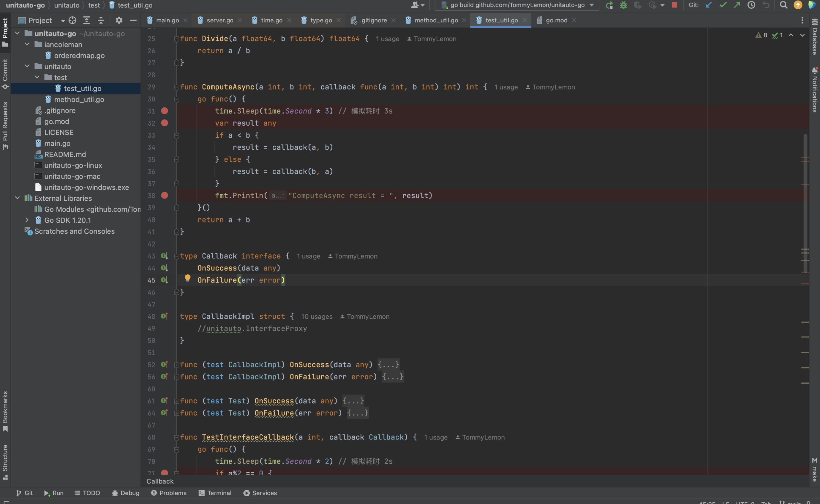Expand the Go Modules github.com/Tom entry
The width and height of the screenshot is (820, 504).
(26, 209)
